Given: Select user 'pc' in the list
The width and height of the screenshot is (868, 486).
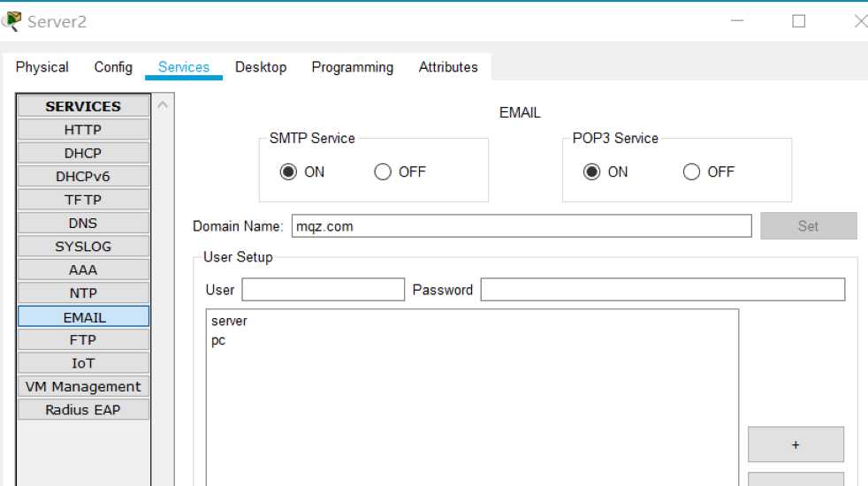Looking at the screenshot, I should (218, 340).
